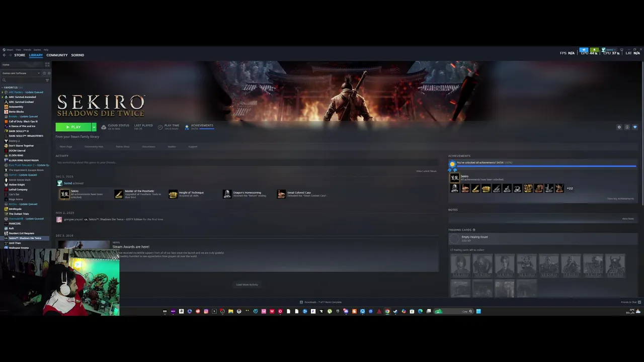Click the first trading card thumbnail
644x362 pixels.
[x=460, y=265]
